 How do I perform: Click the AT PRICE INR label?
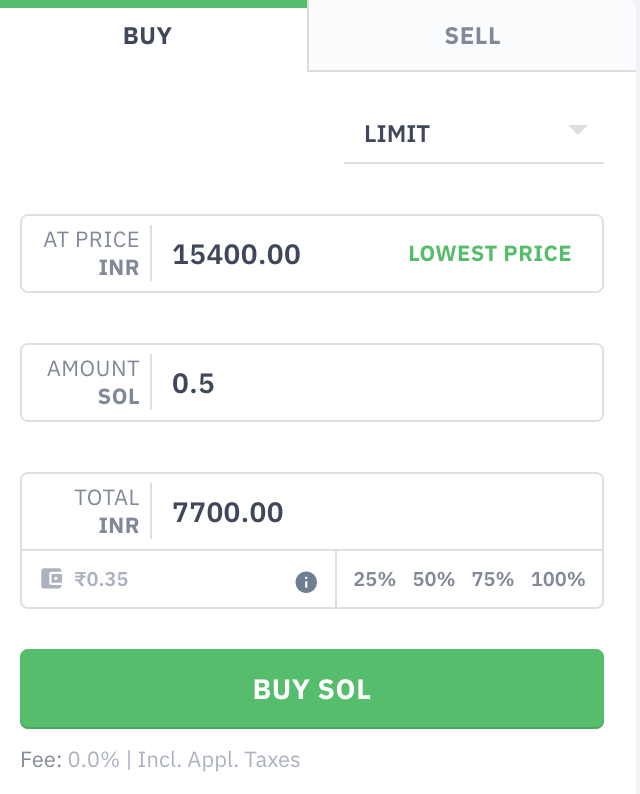pos(92,254)
